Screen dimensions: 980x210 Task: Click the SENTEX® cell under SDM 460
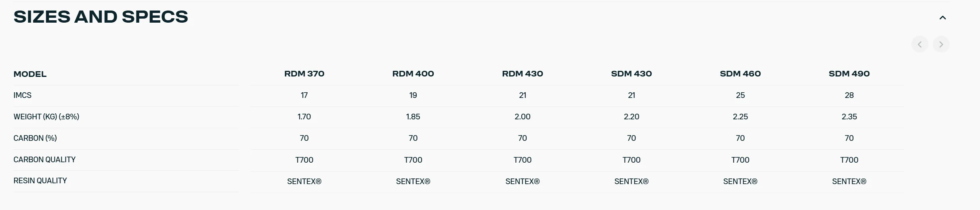point(740,181)
